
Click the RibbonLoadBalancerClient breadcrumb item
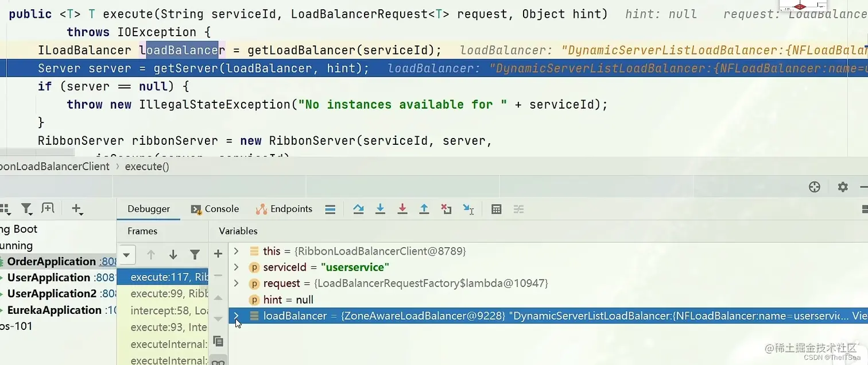coord(55,167)
